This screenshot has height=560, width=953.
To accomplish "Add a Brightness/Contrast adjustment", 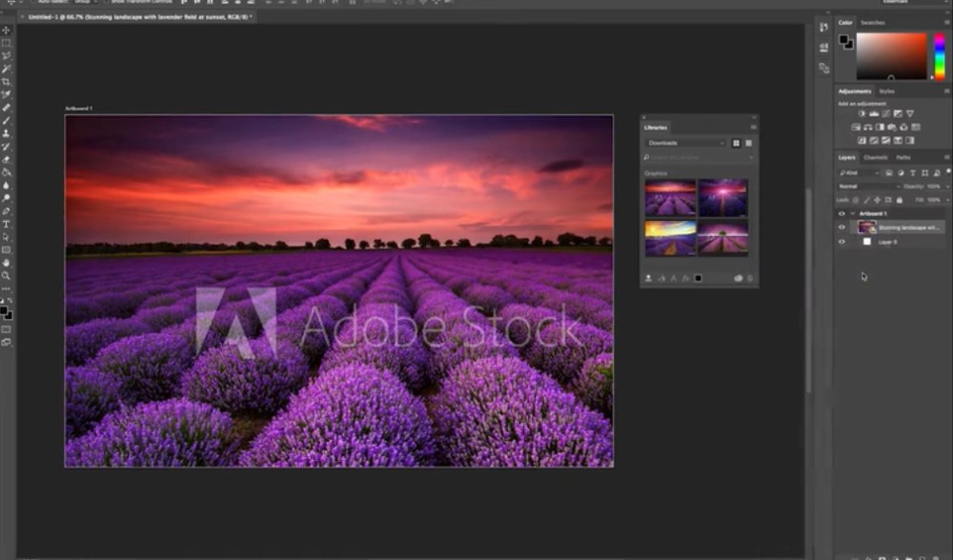I will [862, 113].
